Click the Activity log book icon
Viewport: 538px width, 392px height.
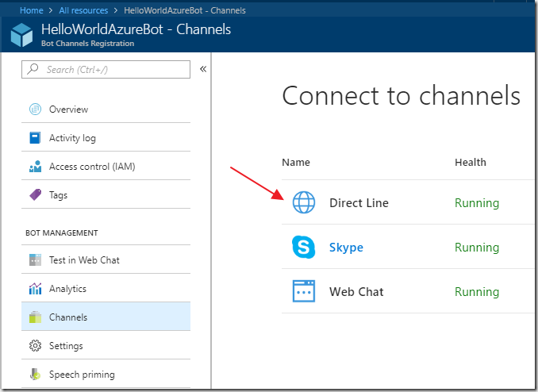point(35,137)
